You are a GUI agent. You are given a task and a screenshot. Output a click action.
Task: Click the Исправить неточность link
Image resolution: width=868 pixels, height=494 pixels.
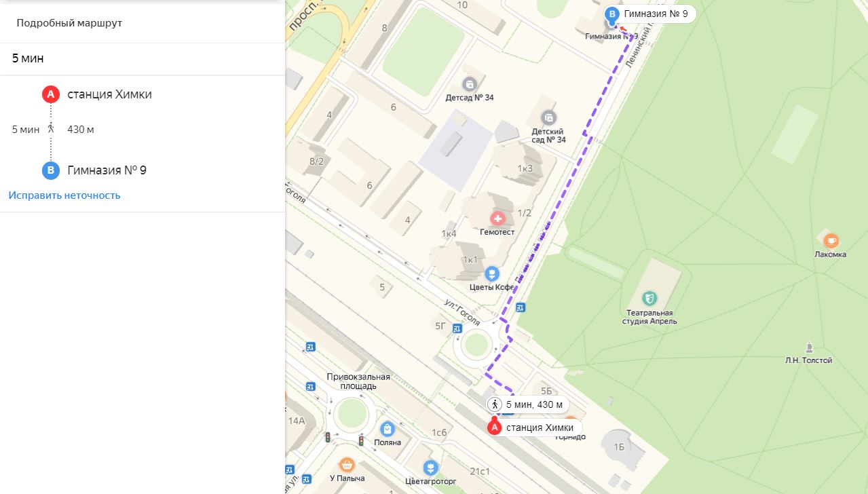tap(64, 195)
